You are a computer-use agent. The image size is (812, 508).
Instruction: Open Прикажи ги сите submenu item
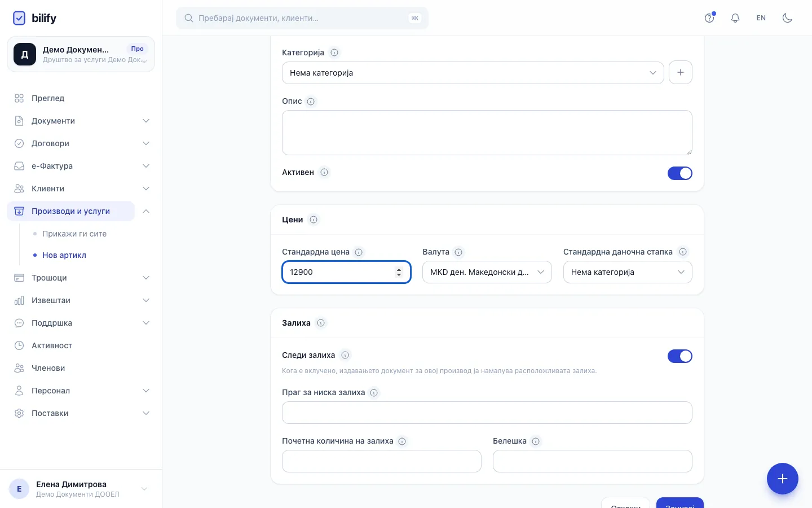(74, 234)
